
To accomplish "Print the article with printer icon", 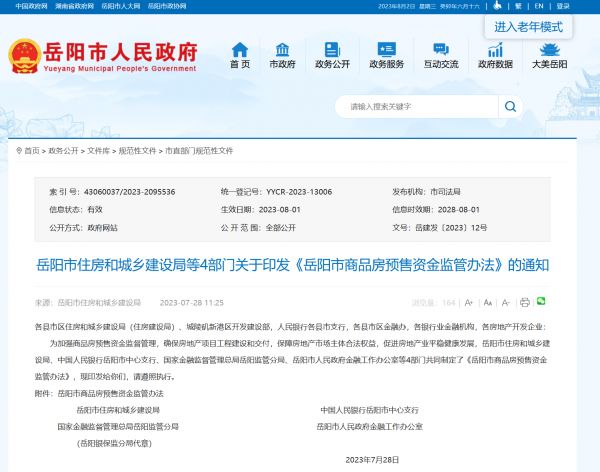I will 525,302.
